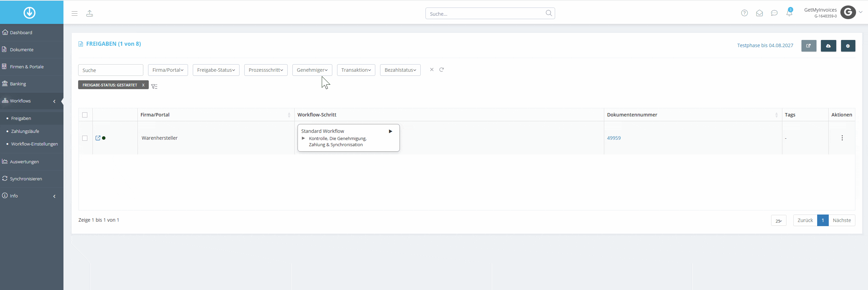The width and height of the screenshot is (868, 290).
Task: Open the Transaktion filter dropdown
Action: tap(356, 70)
